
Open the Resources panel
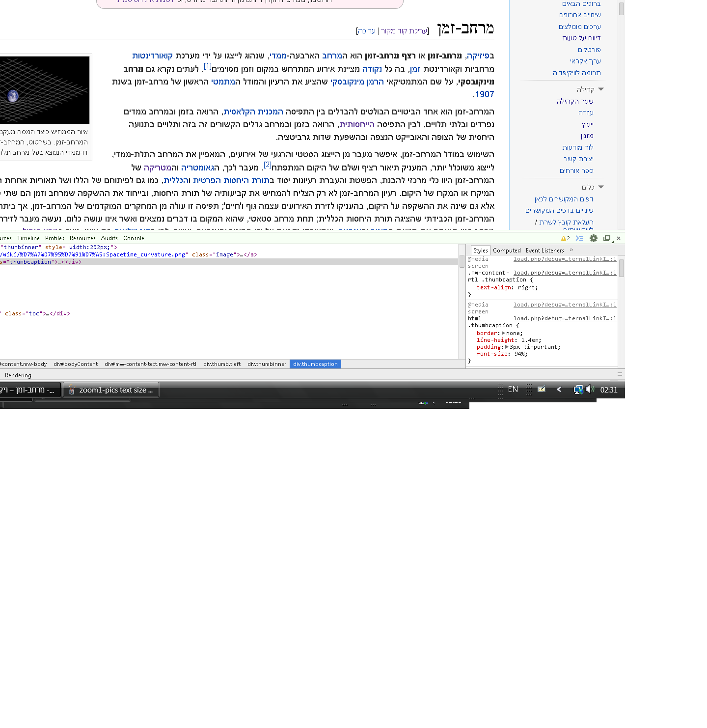82,238
